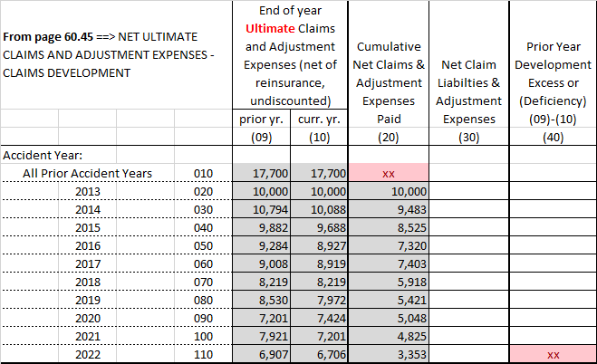Click the 2019 accident year label

pyautogui.click(x=88, y=300)
